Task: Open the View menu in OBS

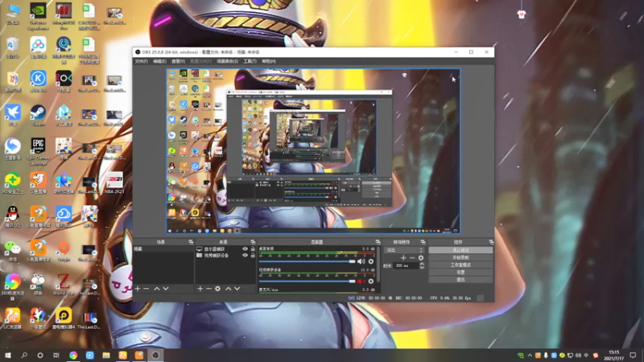Action: [x=178, y=61]
